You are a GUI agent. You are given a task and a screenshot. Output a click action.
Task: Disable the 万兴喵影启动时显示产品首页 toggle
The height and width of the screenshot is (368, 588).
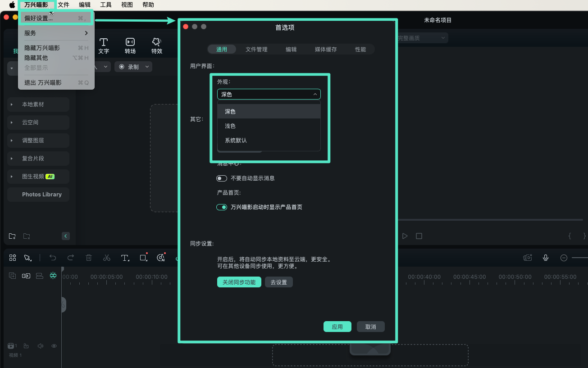221,207
